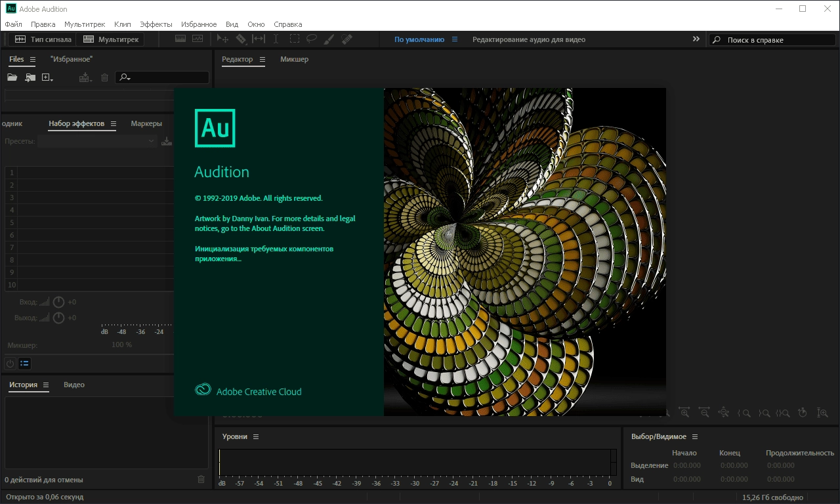The image size is (840, 504).
Task: Adjust the Выход output gain knob
Action: coord(58,318)
